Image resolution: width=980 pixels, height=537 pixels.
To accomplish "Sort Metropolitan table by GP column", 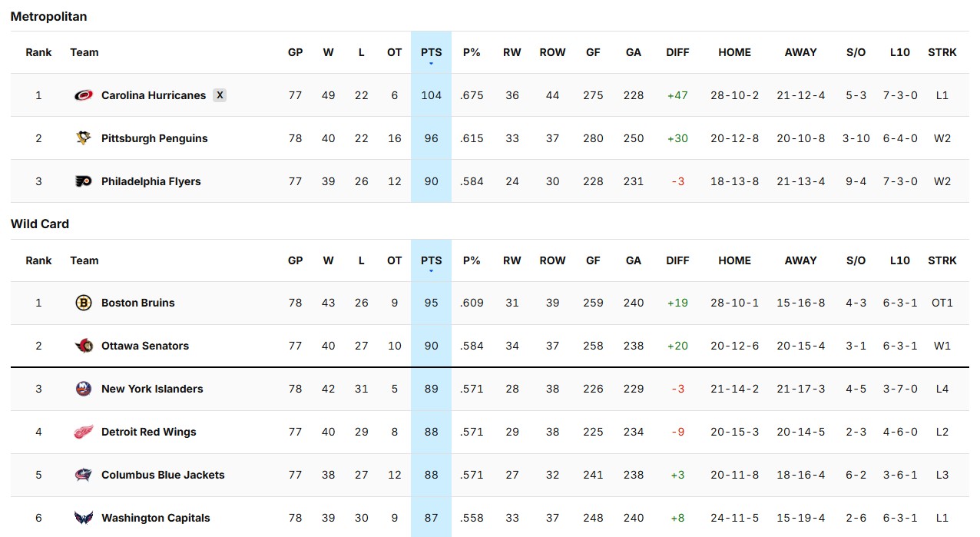I will pos(295,52).
